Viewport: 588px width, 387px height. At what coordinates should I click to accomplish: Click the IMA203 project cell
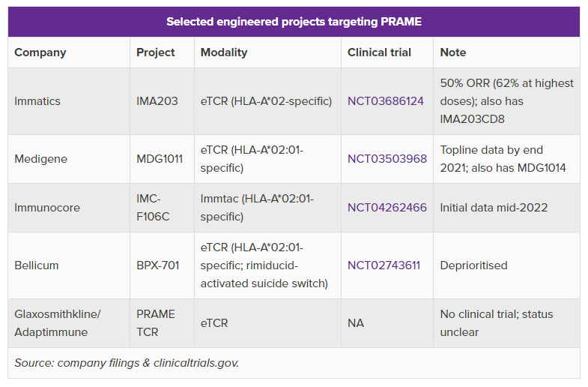(157, 101)
